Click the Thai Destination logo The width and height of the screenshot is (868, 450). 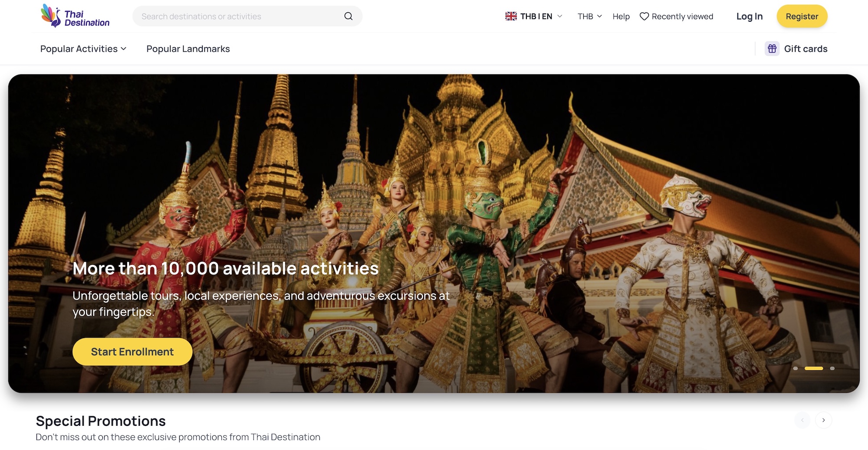click(75, 16)
